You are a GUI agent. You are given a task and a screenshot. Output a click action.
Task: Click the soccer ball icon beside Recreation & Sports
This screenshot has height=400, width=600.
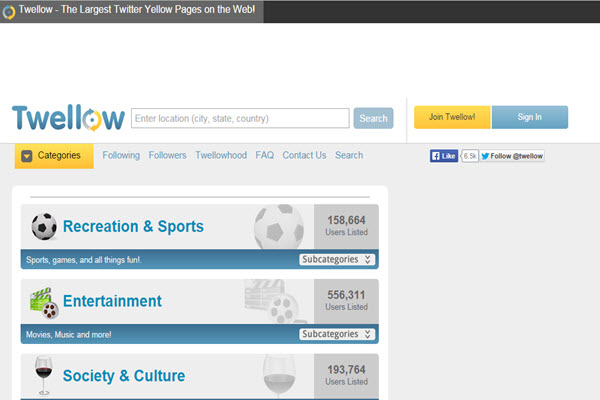[44, 226]
